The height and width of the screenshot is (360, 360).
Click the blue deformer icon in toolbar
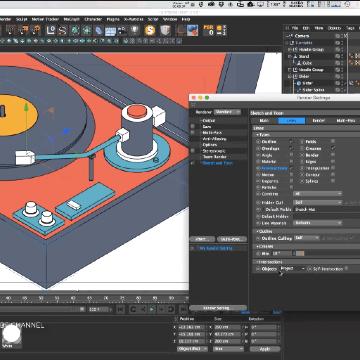pos(99,30)
